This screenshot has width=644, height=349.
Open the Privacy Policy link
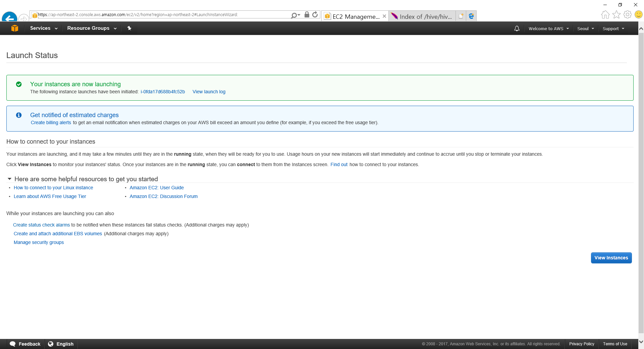tap(582, 344)
